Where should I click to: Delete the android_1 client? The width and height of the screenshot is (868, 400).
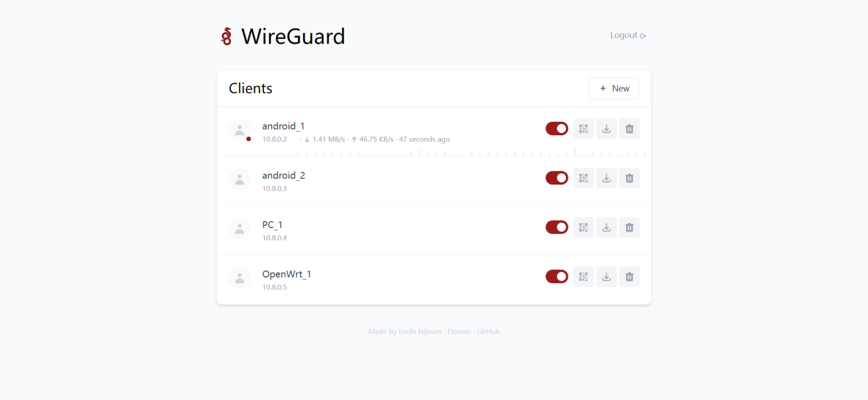click(x=629, y=128)
